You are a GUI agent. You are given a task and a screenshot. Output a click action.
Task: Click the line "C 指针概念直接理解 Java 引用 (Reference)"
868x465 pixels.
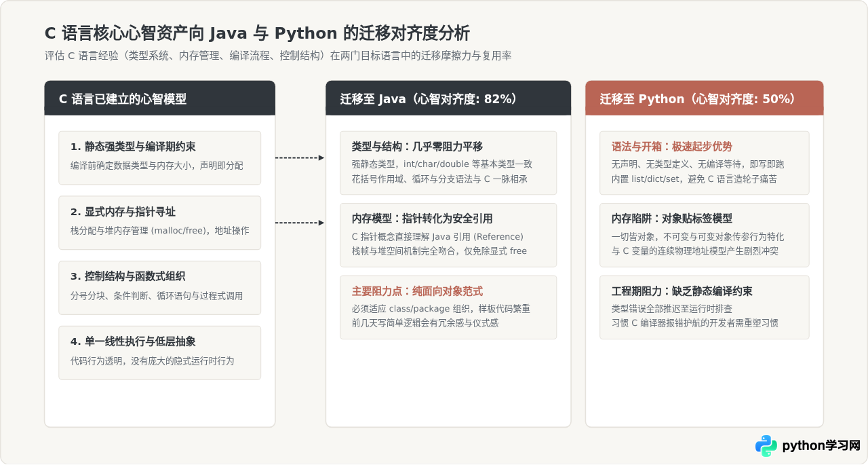click(x=437, y=236)
